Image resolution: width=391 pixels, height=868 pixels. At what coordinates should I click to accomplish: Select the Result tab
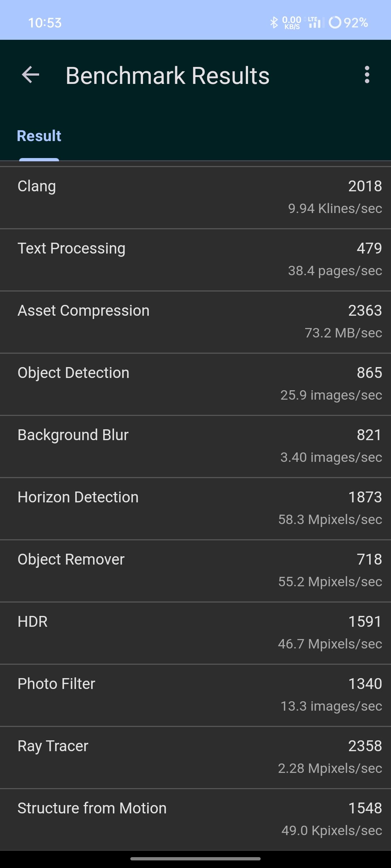click(x=39, y=136)
